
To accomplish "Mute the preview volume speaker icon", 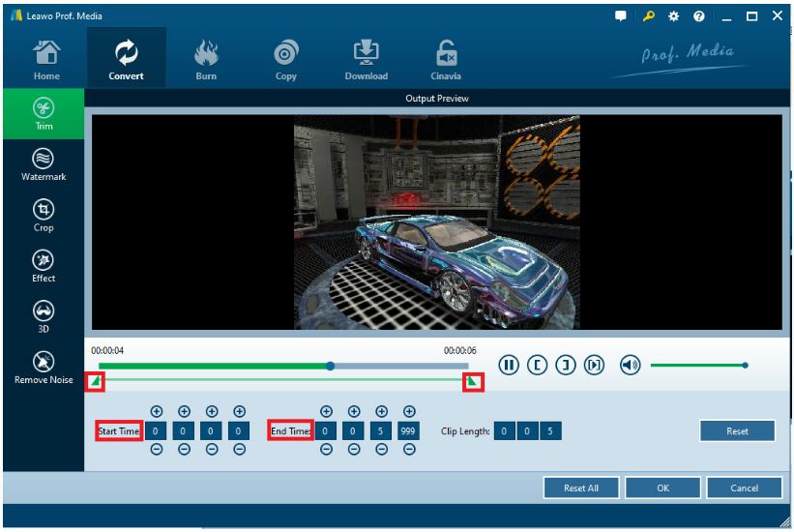I will point(630,365).
